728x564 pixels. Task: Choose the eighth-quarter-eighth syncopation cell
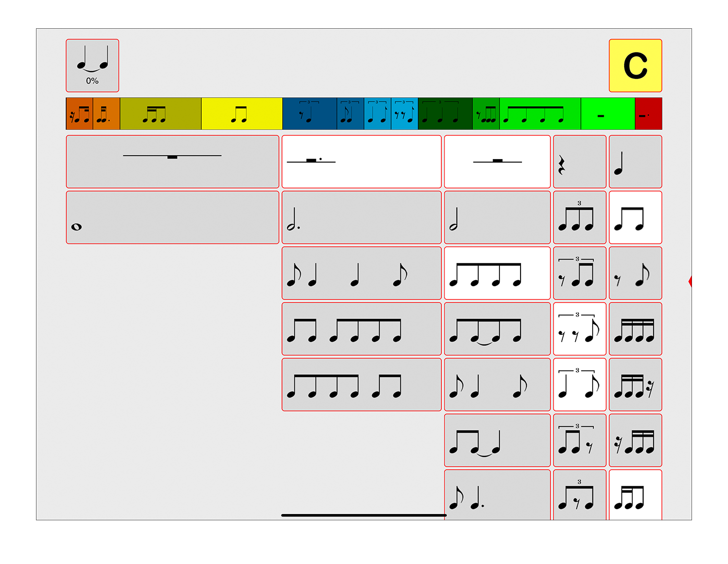click(497, 384)
